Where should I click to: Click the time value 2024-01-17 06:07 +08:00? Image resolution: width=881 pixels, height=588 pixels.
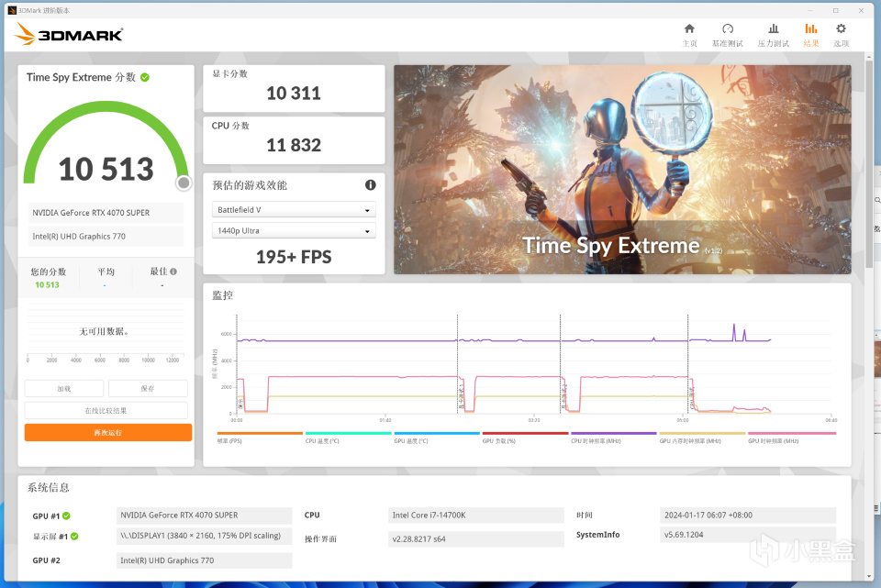(748, 515)
